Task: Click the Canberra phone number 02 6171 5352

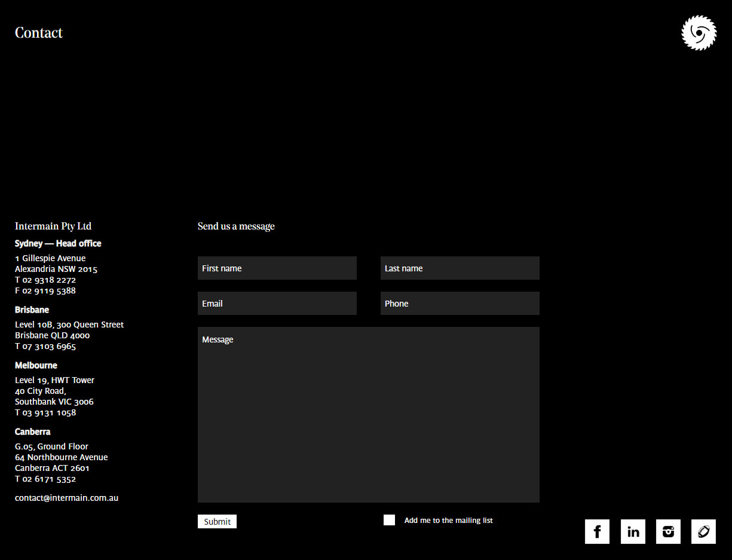Action: click(x=49, y=479)
